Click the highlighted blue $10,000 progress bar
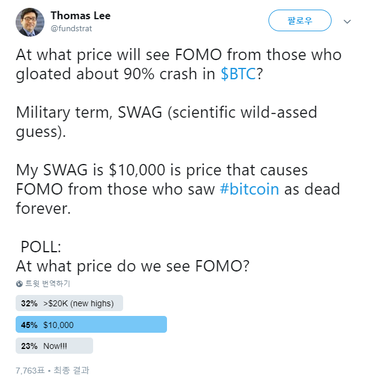The image size is (370, 379). 91,325
